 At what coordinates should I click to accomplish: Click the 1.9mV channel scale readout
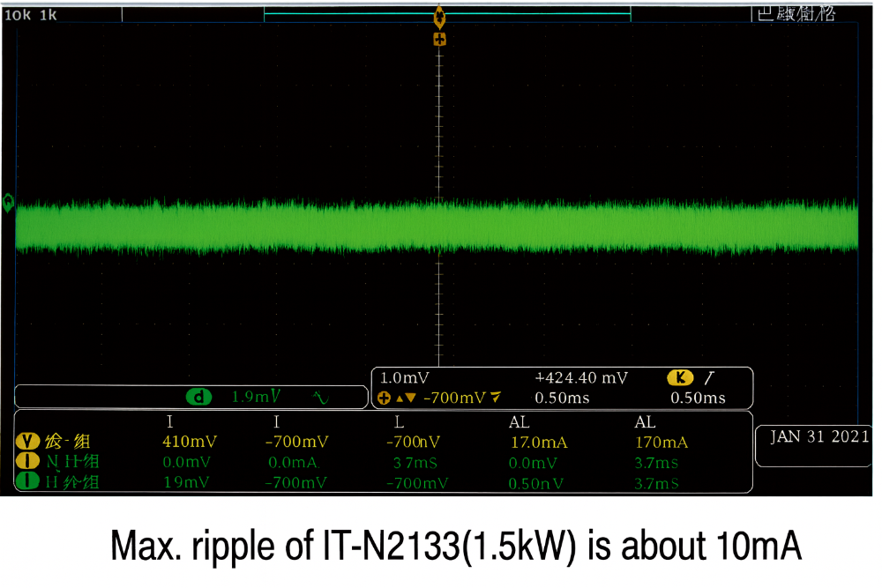click(x=255, y=398)
